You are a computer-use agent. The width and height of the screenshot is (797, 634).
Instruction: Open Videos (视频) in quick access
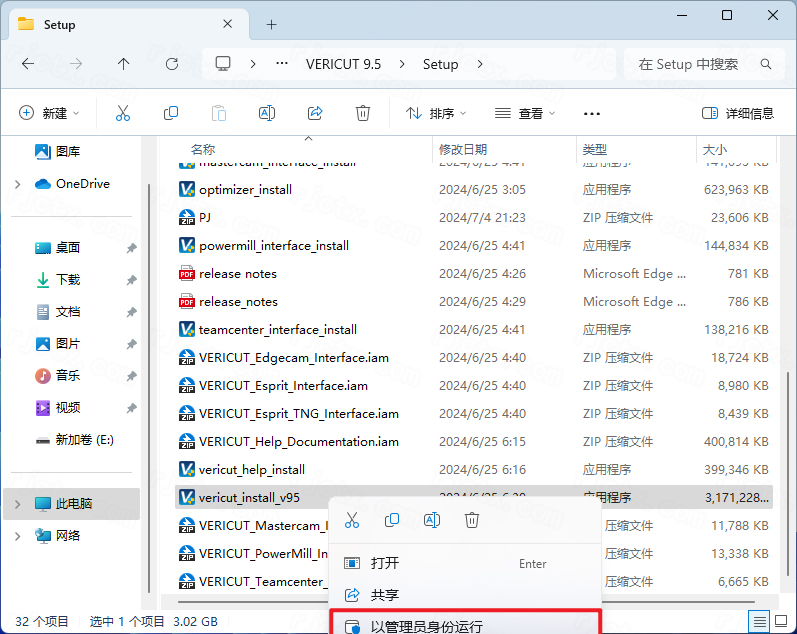57,408
